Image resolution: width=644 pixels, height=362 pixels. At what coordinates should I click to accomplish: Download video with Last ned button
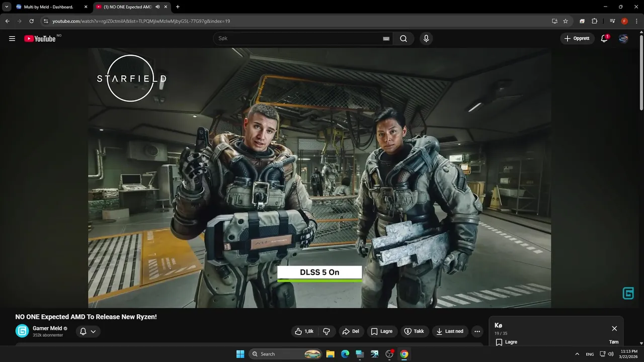450,331
